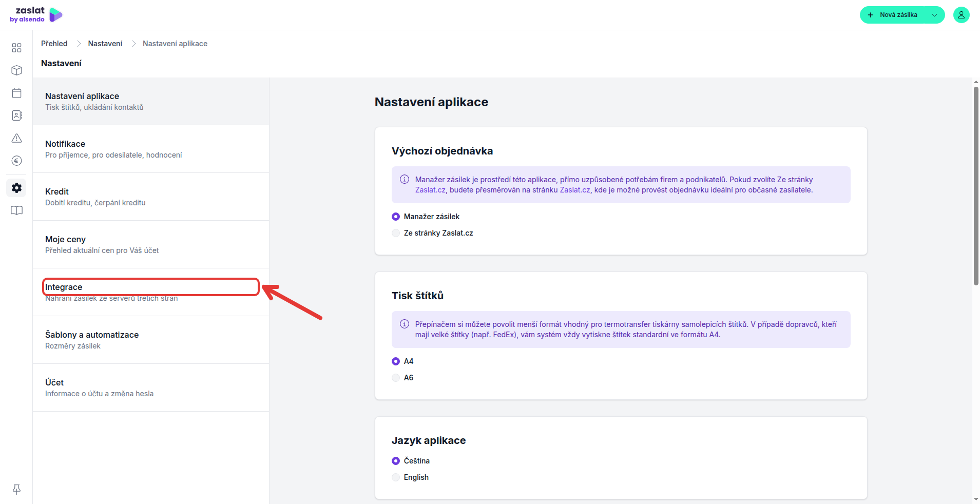Viewport: 980px width, 504px height.
Task: Open the dashboard grid icon in sidebar
Action: [x=16, y=48]
